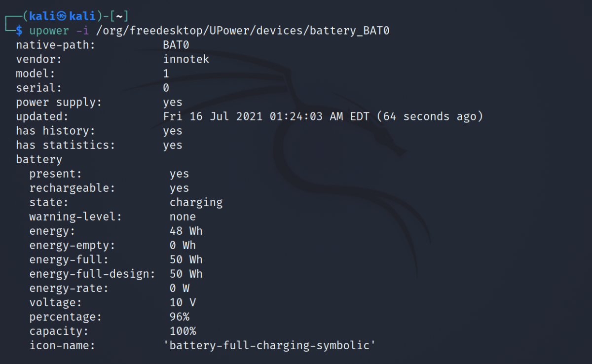Click the state value charging

click(x=196, y=202)
